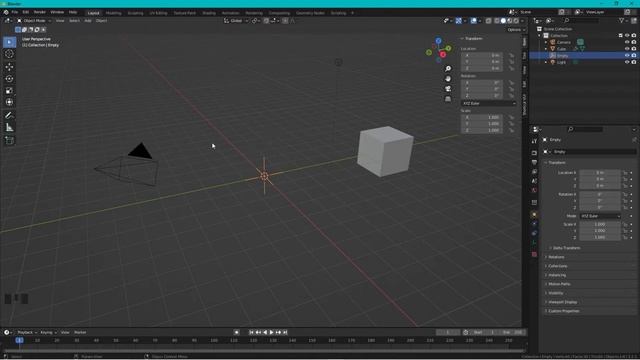Pick the Transform tool
Viewport: 640px width, 360px height.
pyautogui.click(x=9, y=102)
